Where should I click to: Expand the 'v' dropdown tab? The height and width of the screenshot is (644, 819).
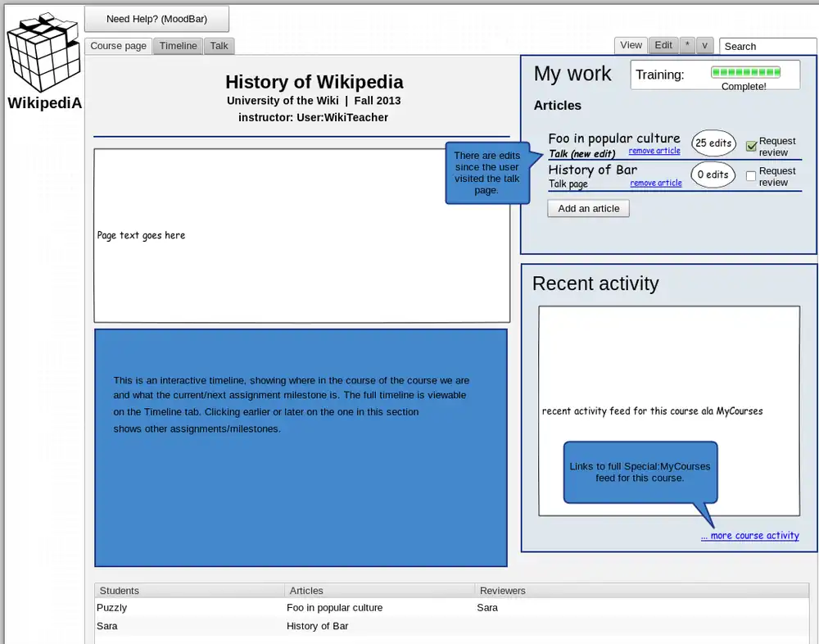[x=705, y=46]
